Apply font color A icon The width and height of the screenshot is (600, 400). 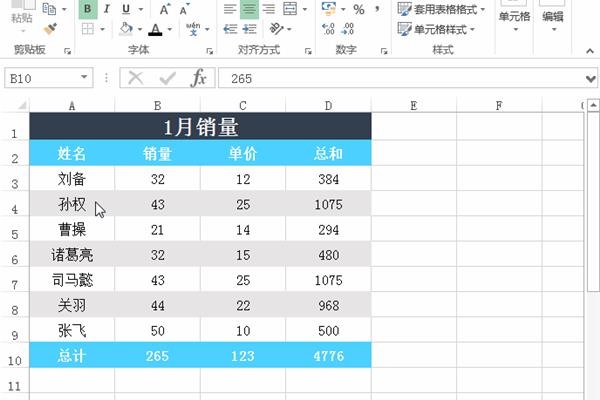(x=155, y=29)
